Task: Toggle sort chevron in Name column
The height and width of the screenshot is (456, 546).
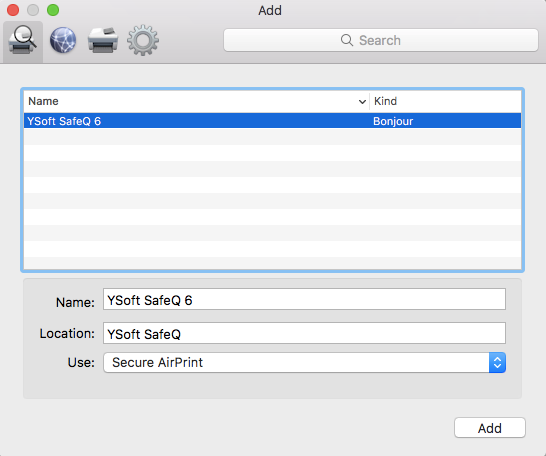Action: tap(362, 102)
